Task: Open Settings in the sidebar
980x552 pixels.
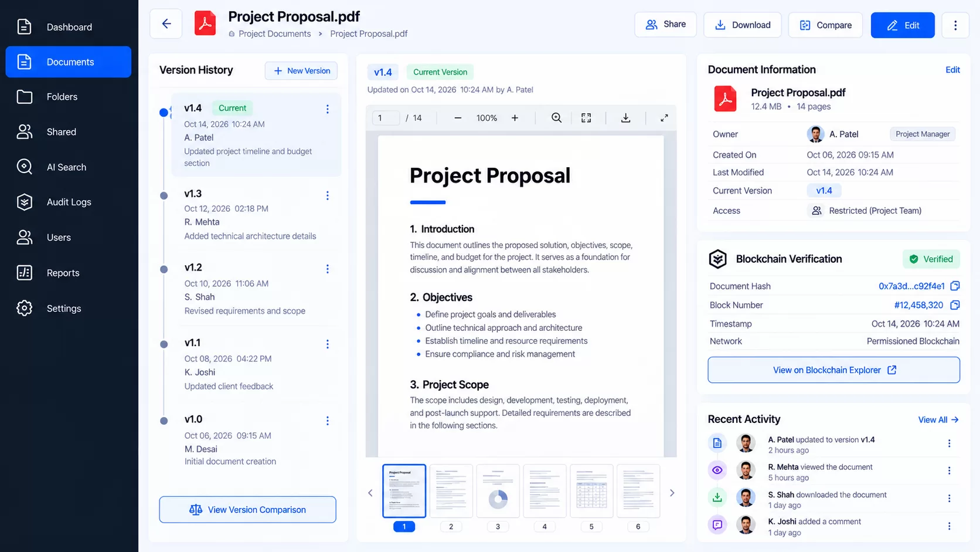Action: 69,308
